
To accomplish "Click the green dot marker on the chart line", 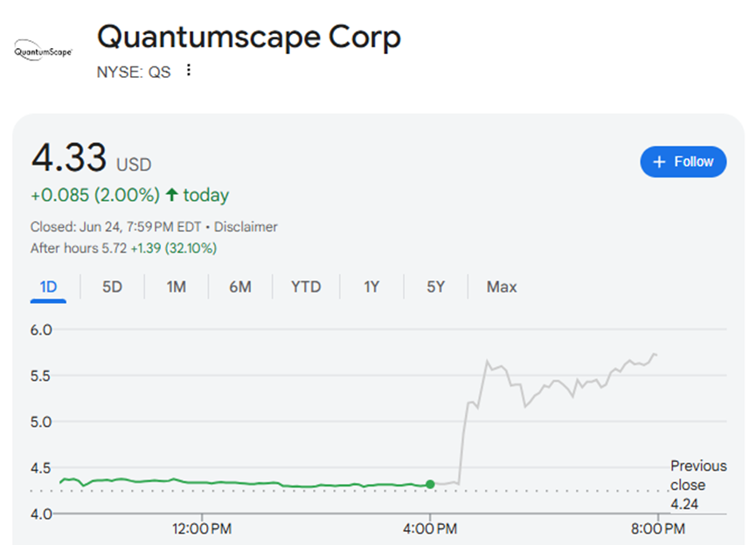I will (430, 484).
